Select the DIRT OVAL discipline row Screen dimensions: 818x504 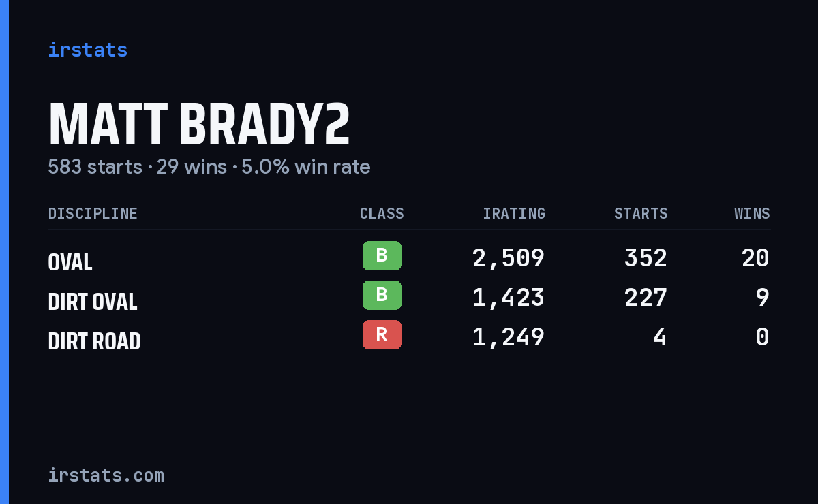coord(409,298)
